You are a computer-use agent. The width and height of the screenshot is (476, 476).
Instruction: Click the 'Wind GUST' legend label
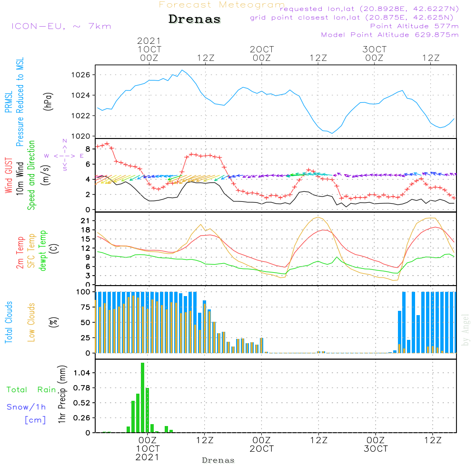9,175
